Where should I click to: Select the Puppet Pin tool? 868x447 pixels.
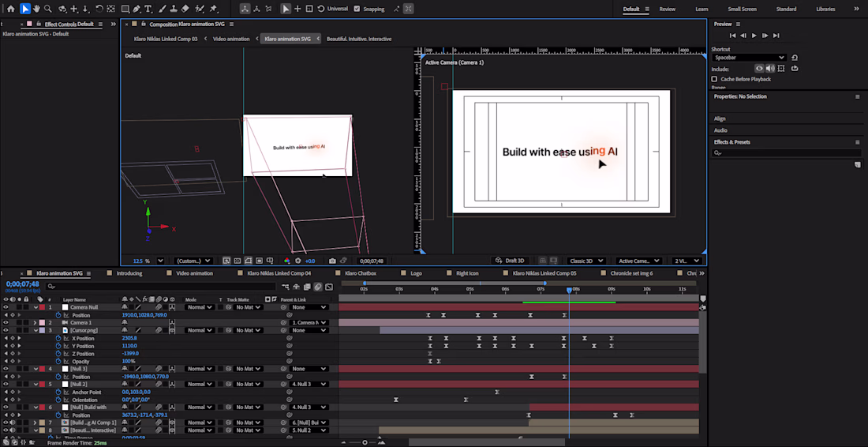pyautogui.click(x=214, y=9)
